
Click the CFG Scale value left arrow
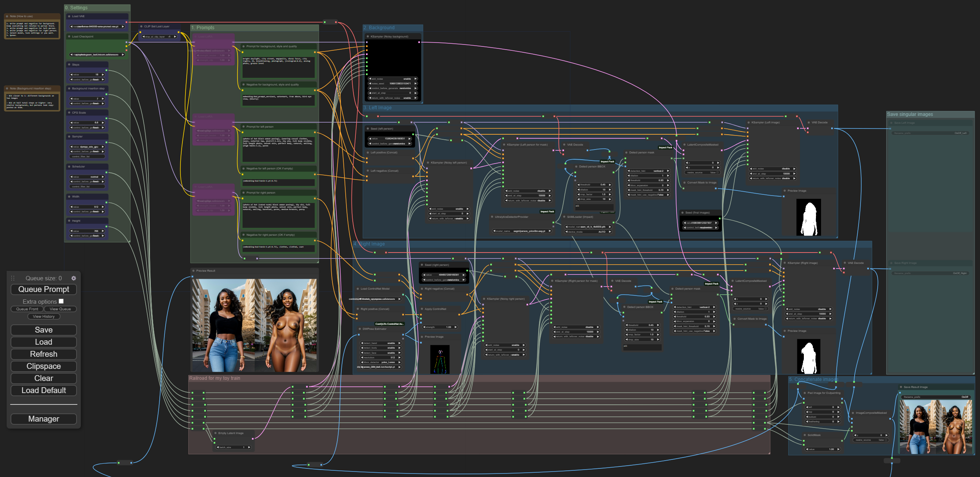pos(71,123)
